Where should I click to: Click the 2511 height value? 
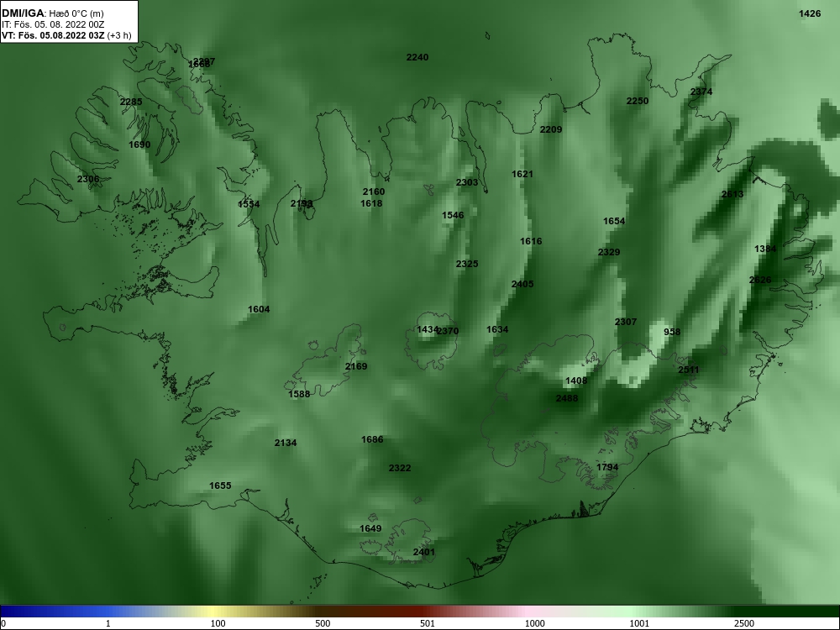[689, 370]
